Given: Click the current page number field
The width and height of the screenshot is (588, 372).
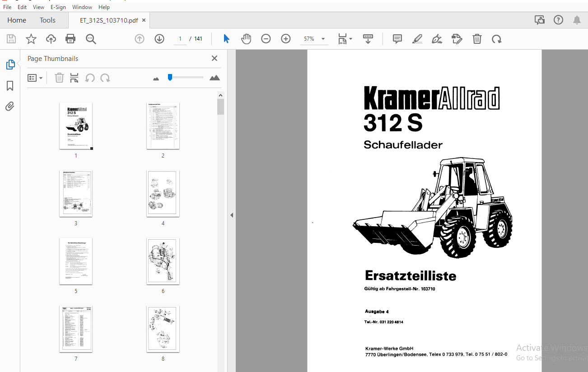Looking at the screenshot, I should 180,39.
